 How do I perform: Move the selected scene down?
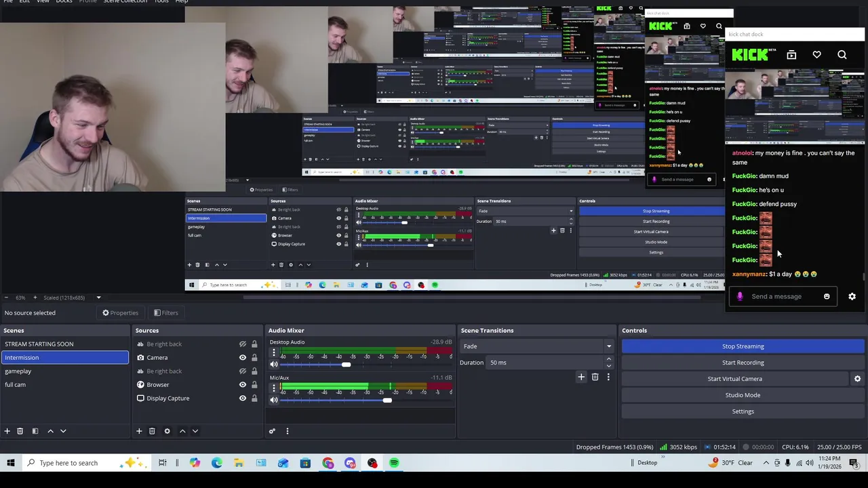[63, 431]
